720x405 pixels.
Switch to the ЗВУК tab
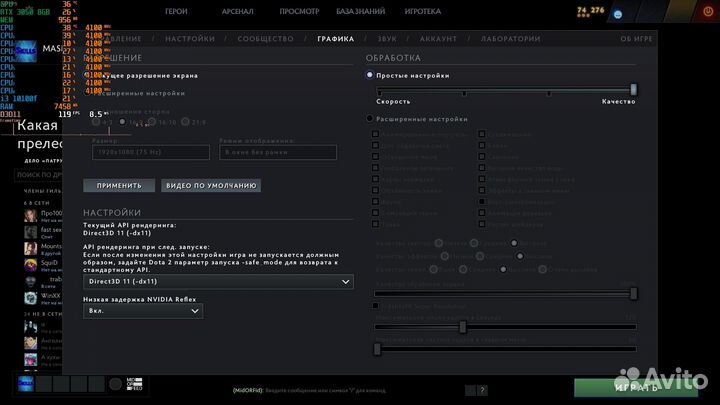click(387, 39)
